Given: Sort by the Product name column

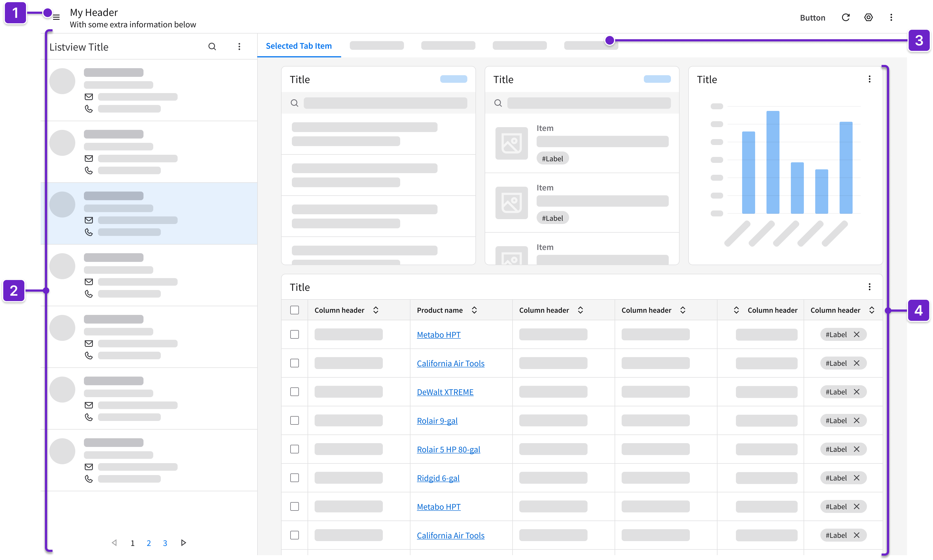Looking at the screenshot, I should click(474, 310).
